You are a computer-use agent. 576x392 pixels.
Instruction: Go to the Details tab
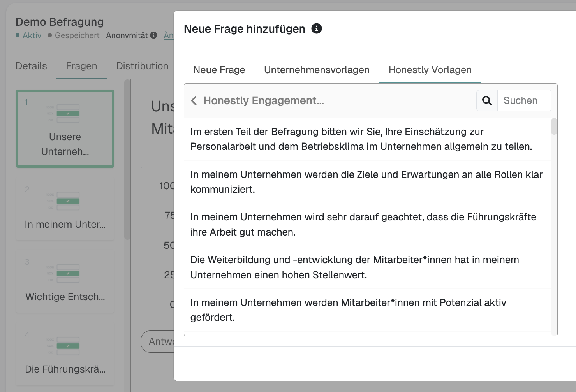[x=31, y=66]
